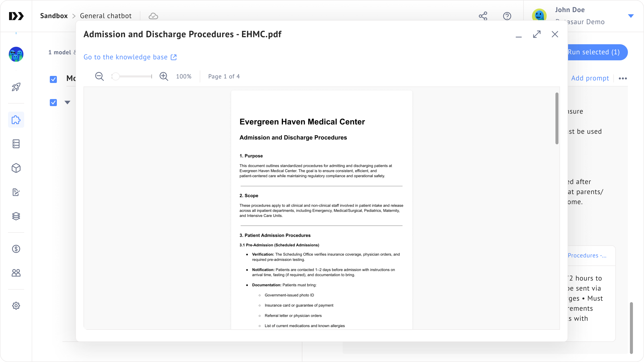Click the PDF viewer vertical scrollbar
Image resolution: width=644 pixels, height=362 pixels.
click(x=557, y=119)
